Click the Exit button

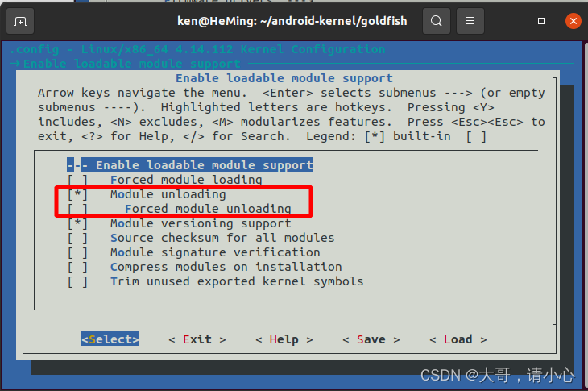click(x=197, y=339)
